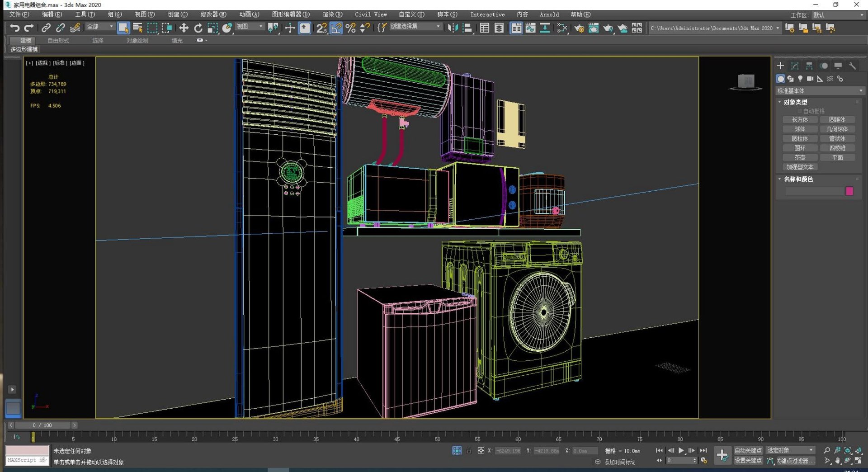Open the 工作区 默认 dropdown

838,15
